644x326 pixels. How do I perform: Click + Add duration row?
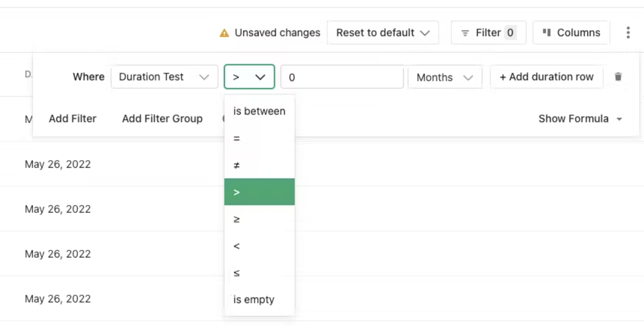pyautogui.click(x=546, y=77)
